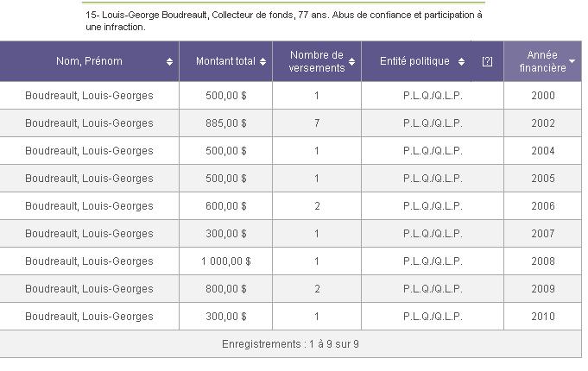Click the P.L.Q./Q.L.P. cell for 2010

click(x=433, y=317)
